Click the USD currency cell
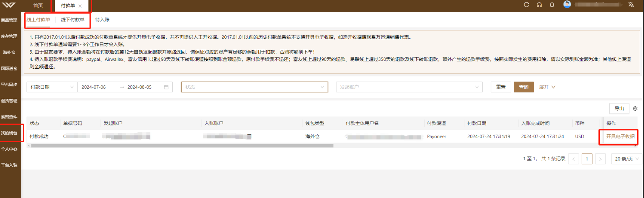Viewport: 644px width, 198px height. point(579,137)
